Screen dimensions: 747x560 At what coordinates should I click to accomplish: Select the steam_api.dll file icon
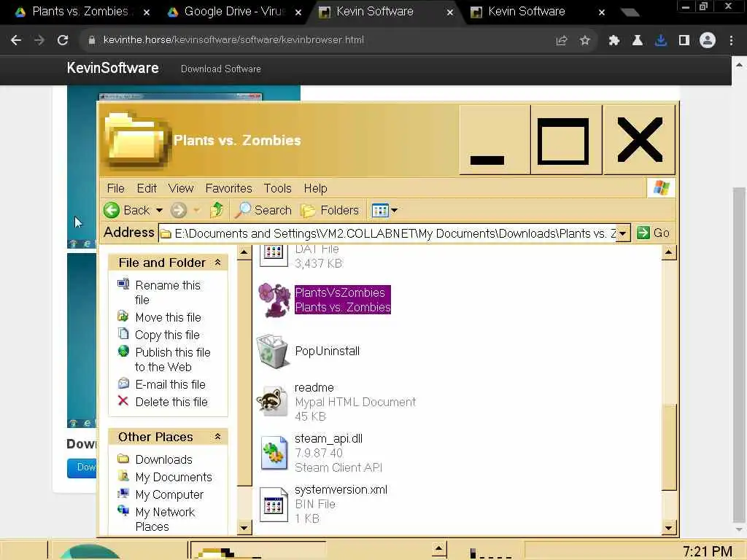pyautogui.click(x=274, y=453)
